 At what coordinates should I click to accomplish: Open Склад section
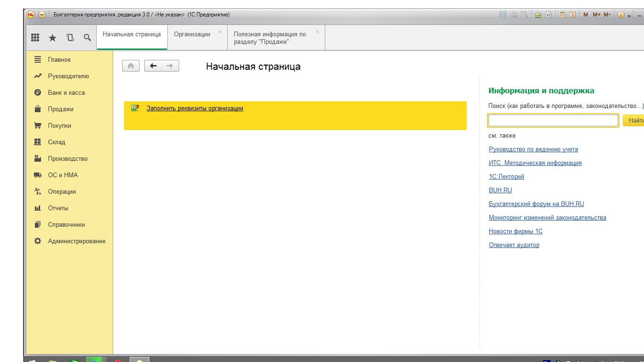(70, 142)
